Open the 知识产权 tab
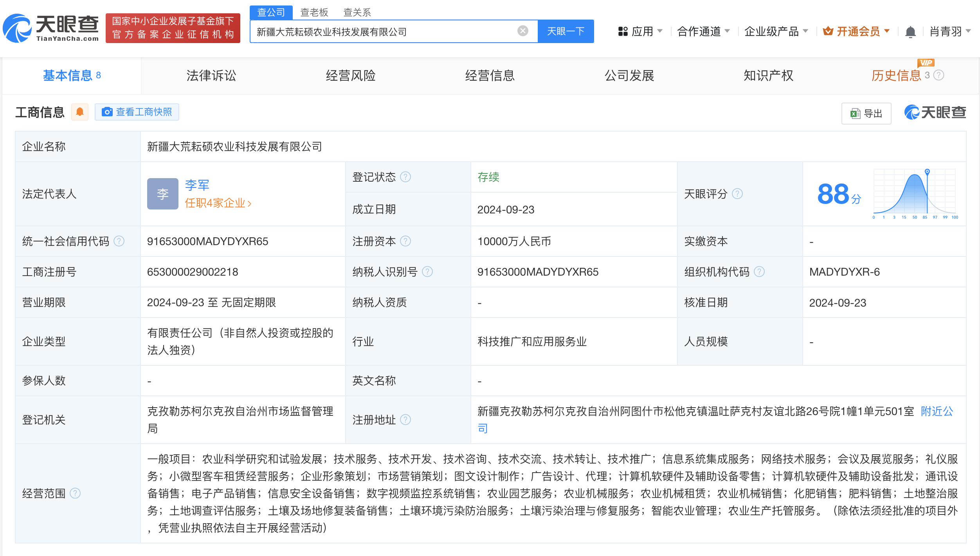The width and height of the screenshot is (980, 556). click(x=769, y=76)
